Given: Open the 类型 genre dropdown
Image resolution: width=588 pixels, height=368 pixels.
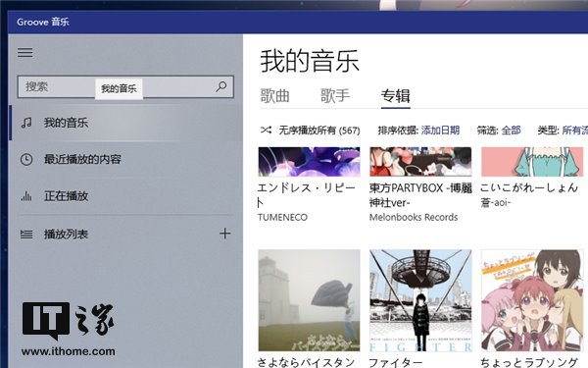Looking at the screenshot, I should point(575,131).
